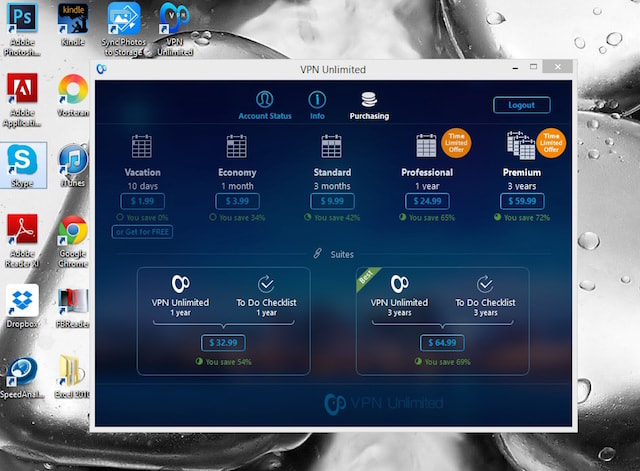Click the Professional calendar icon
This screenshot has height=471, width=640.
click(x=426, y=145)
